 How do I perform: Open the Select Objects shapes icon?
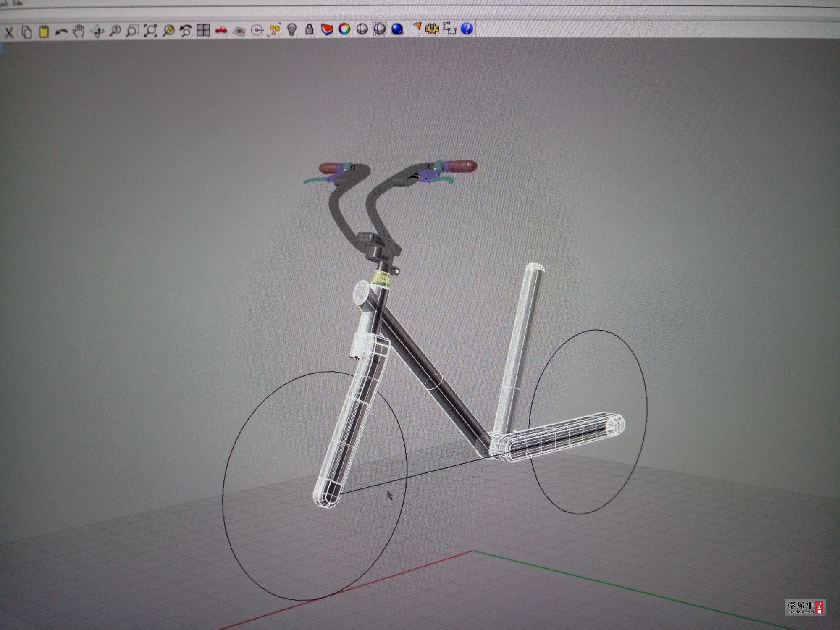[274, 30]
